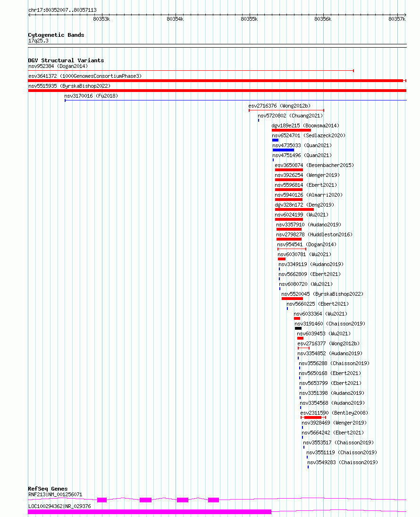Click the blue nsv4735033 variant bar
This screenshot has width=420, height=517.
pyautogui.click(x=284, y=150)
